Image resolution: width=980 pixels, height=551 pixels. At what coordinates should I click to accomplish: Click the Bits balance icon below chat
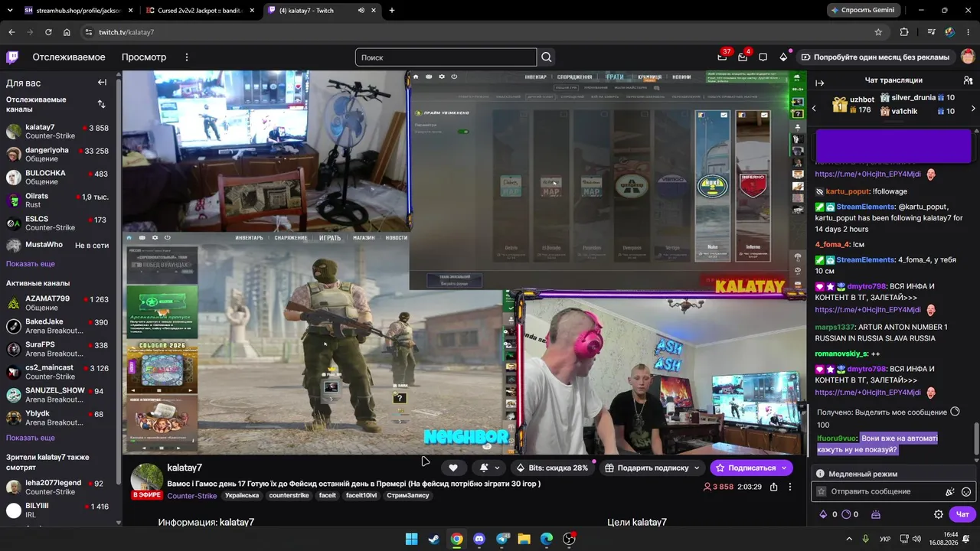tap(824, 514)
